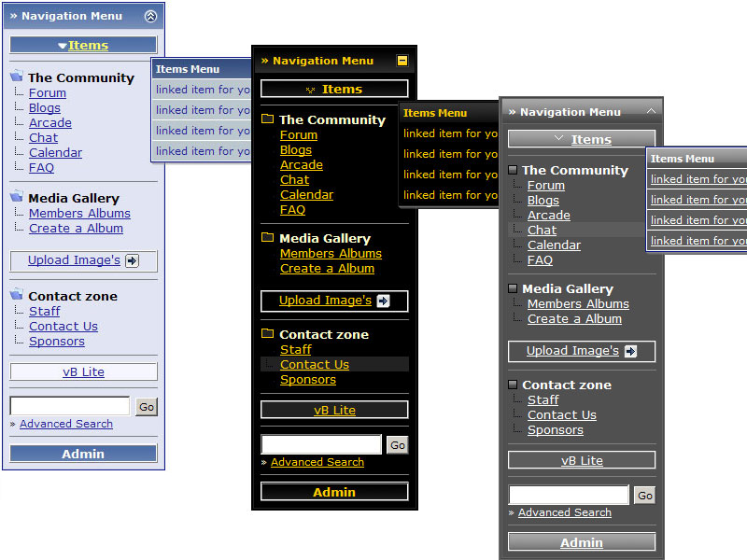The image size is (747, 560).
Task: Click the yellow folder icon beside Media Gallery in black menu
Action: (x=268, y=238)
